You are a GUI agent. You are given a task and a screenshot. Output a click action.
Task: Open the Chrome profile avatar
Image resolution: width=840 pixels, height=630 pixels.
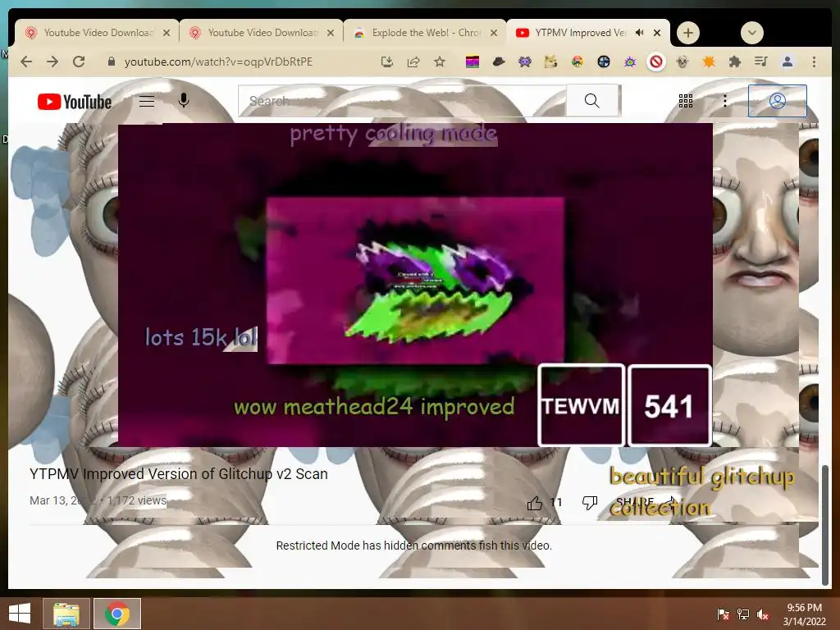click(787, 62)
